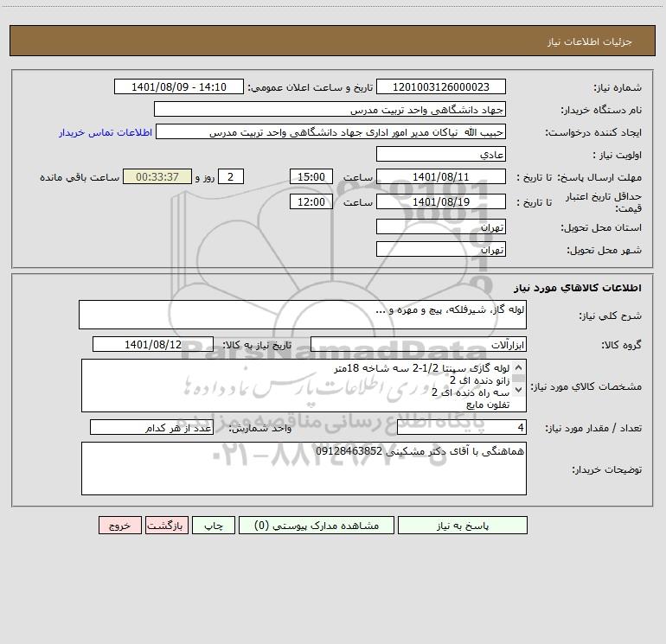Select list row سه راه دنده ای 2
The height and width of the screenshot is (644, 666).
(x=471, y=392)
